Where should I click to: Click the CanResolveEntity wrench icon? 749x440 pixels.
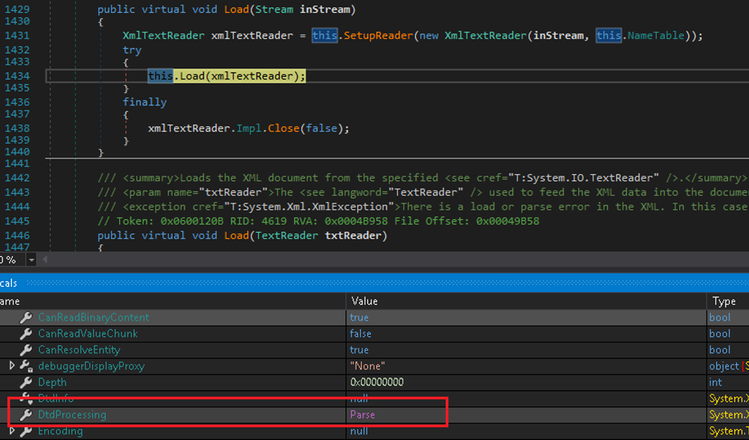pyautogui.click(x=27, y=349)
